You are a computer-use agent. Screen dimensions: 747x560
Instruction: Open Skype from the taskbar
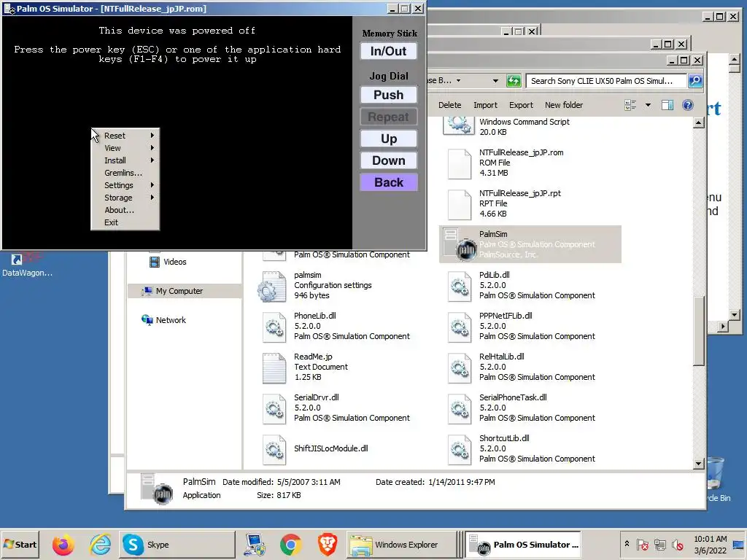coord(177,545)
